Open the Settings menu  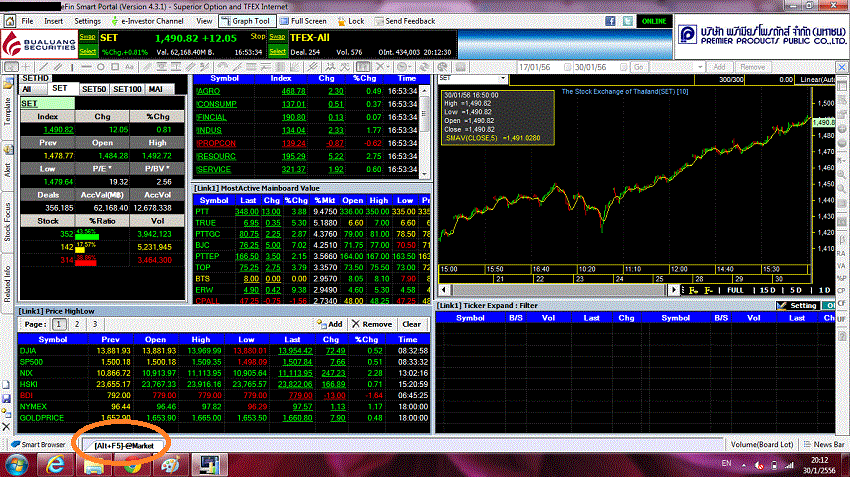click(87, 21)
